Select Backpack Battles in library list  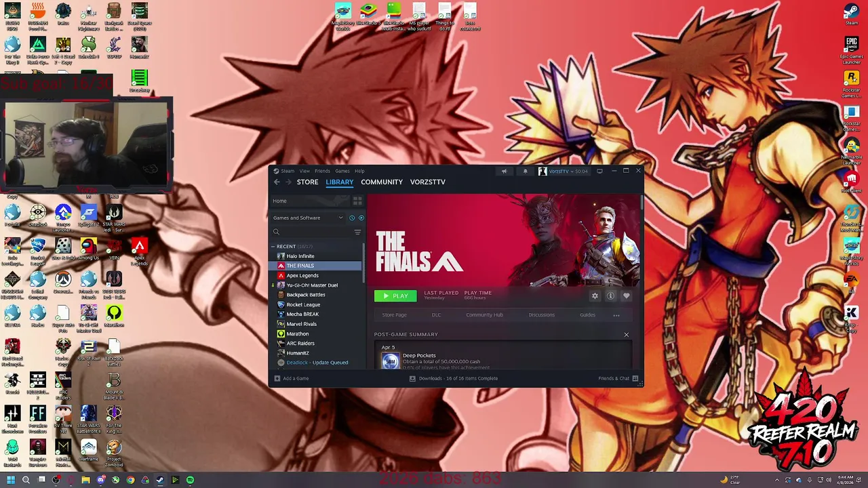(317, 295)
